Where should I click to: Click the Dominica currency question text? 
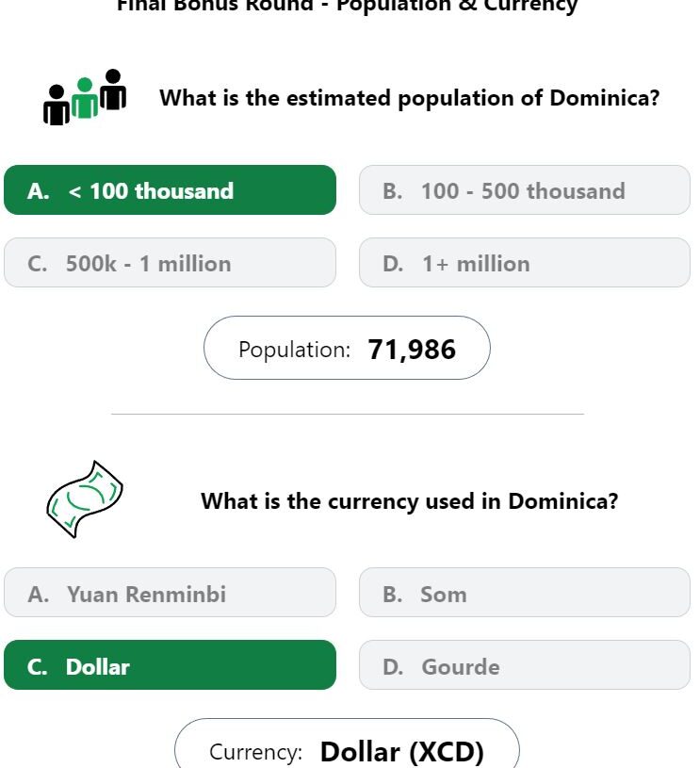(x=410, y=501)
